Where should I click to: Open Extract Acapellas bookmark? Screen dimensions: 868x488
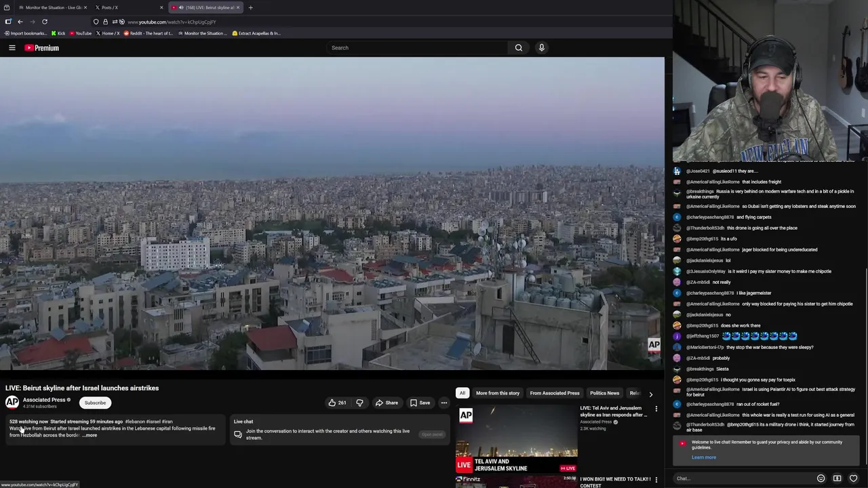tap(256, 33)
